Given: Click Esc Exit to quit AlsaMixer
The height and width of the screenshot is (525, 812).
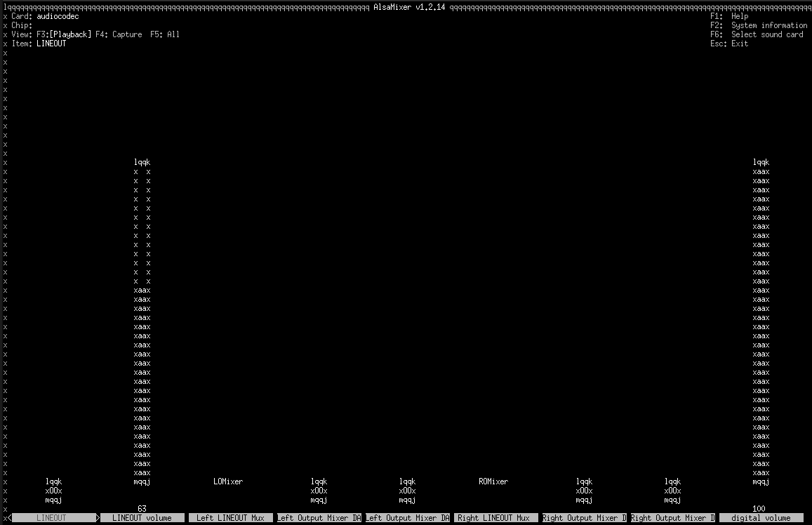Looking at the screenshot, I should 729,44.
